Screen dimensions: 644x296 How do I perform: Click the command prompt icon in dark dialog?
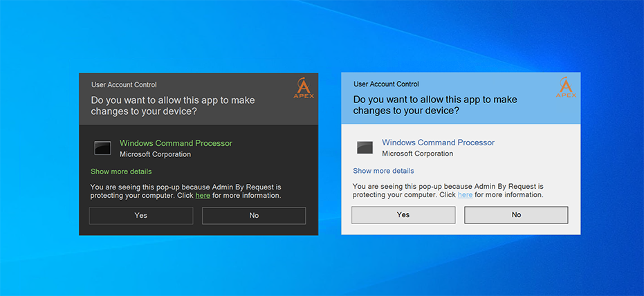click(x=102, y=148)
